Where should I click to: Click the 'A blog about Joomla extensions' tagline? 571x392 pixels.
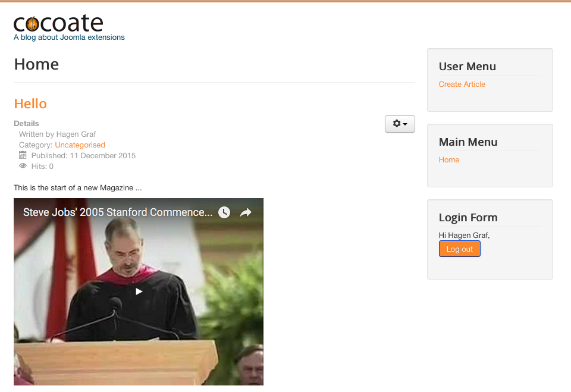tap(69, 37)
